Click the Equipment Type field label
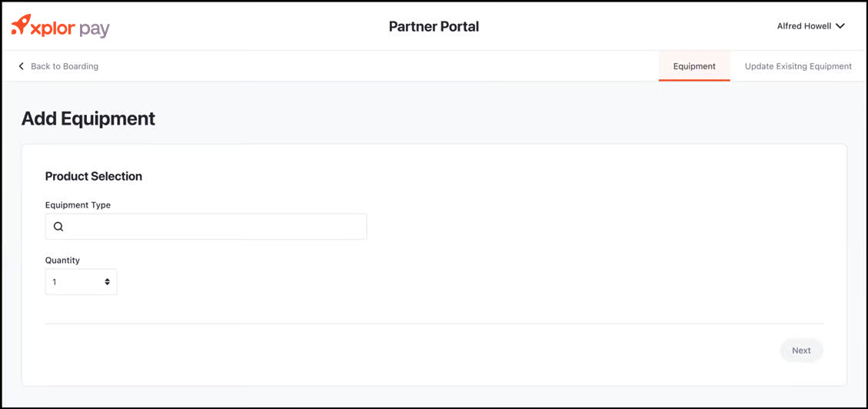868x409 pixels. tap(78, 205)
